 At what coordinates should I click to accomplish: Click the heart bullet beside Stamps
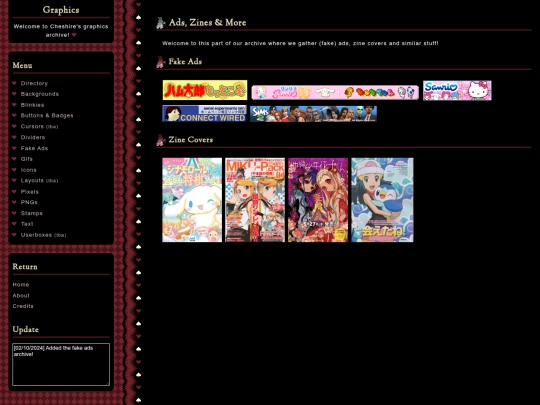(14, 213)
